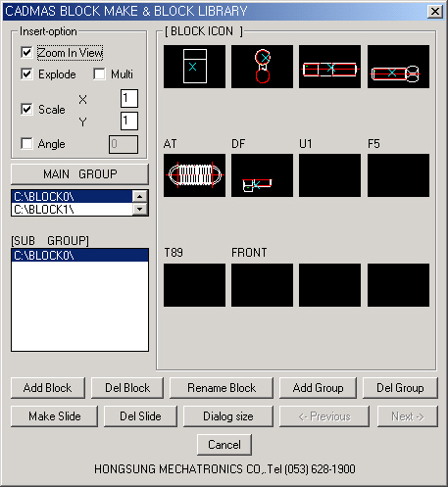Enable the Multi checkbox
Viewport: 448px width, 487px height.
(99, 74)
